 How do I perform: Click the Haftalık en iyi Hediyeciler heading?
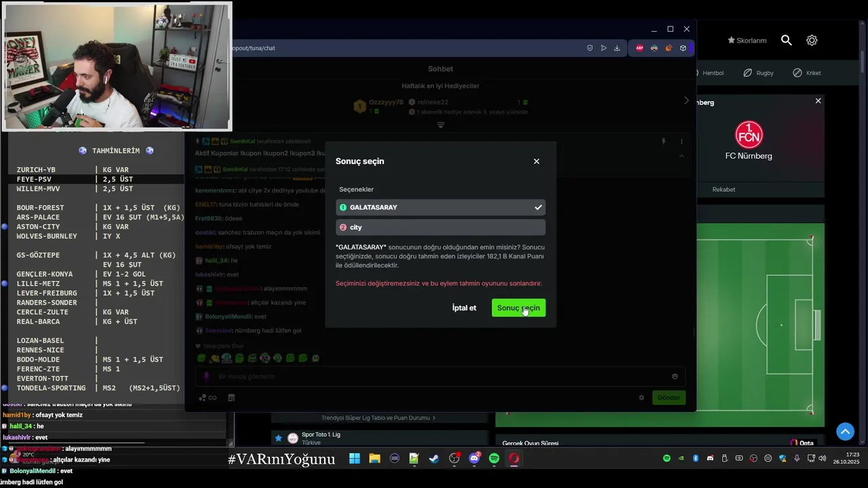[440, 86]
